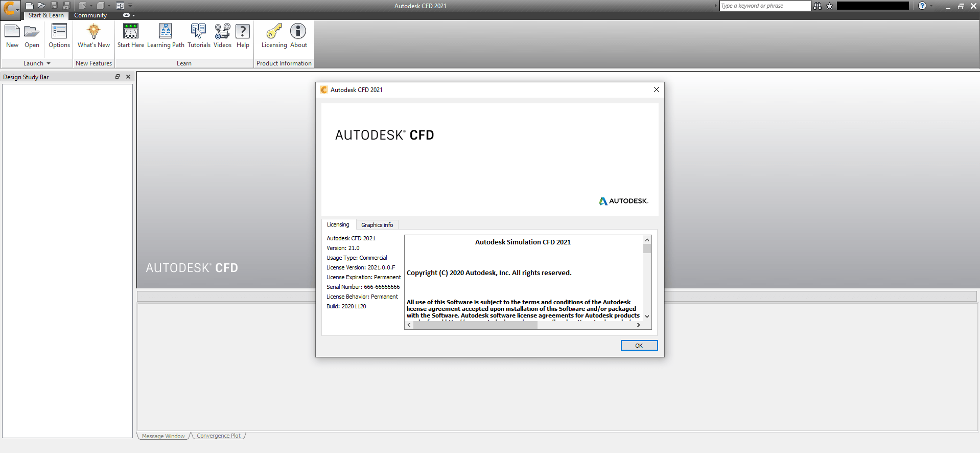The image size is (980, 453).
Task: Select the Licensing tab in About dialog
Action: tap(338, 224)
